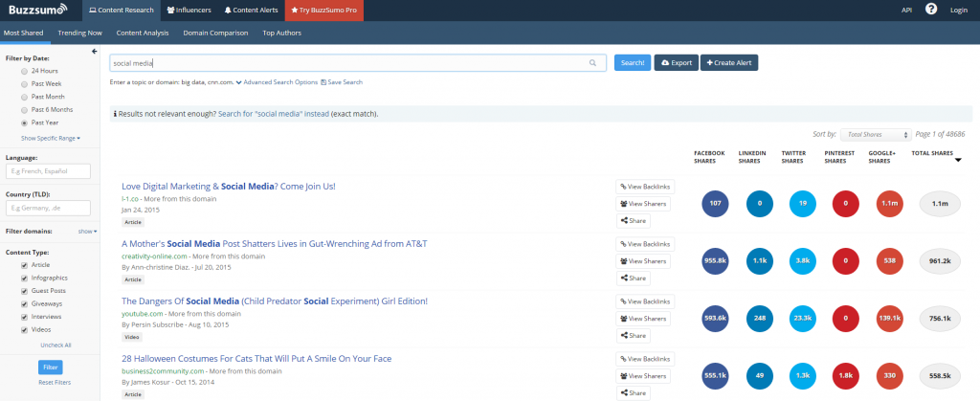The image size is (980, 401).
Task: Click Google+ shares bubble showing 139.1k
Action: [889, 319]
